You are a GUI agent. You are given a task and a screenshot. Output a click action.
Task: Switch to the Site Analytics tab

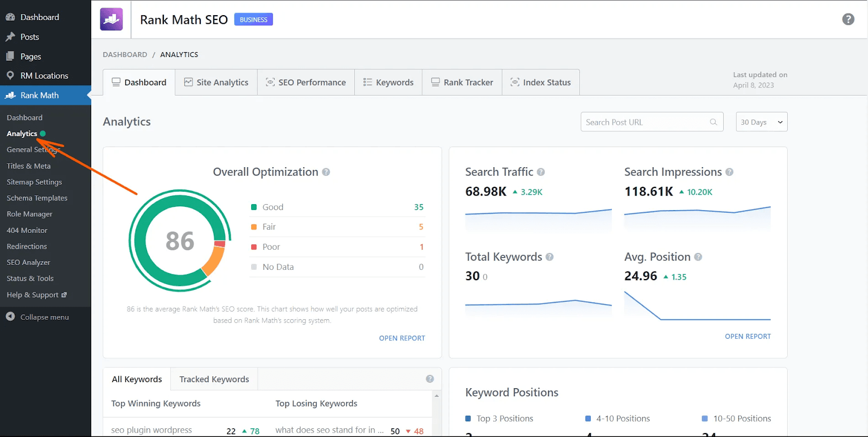(216, 82)
